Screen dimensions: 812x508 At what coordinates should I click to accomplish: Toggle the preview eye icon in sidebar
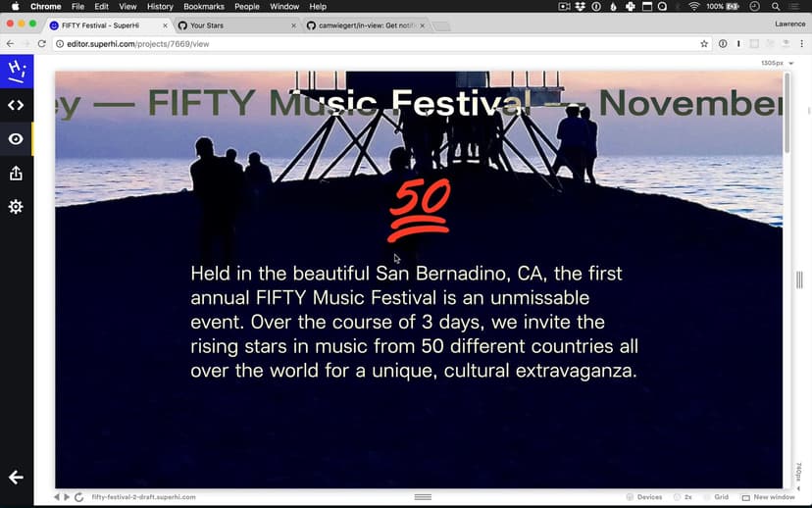[x=16, y=139]
